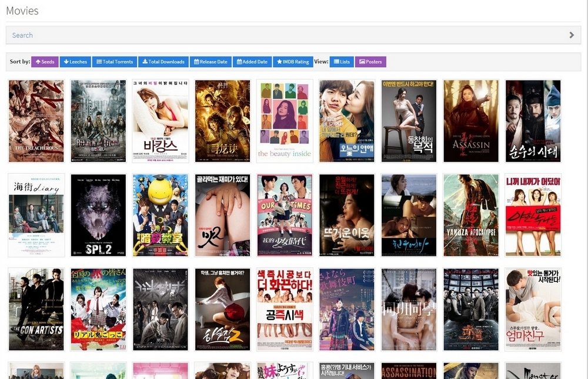The height and width of the screenshot is (379, 588).
Task: Select The Beauty Inside poster
Action: tap(285, 121)
